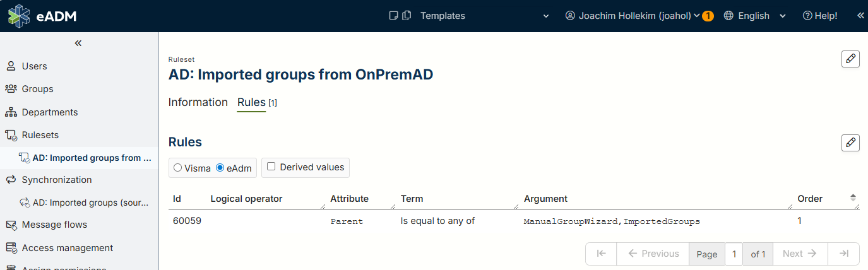The image size is (868, 270).
Task: Click the Help question mark icon
Action: pyautogui.click(x=807, y=16)
